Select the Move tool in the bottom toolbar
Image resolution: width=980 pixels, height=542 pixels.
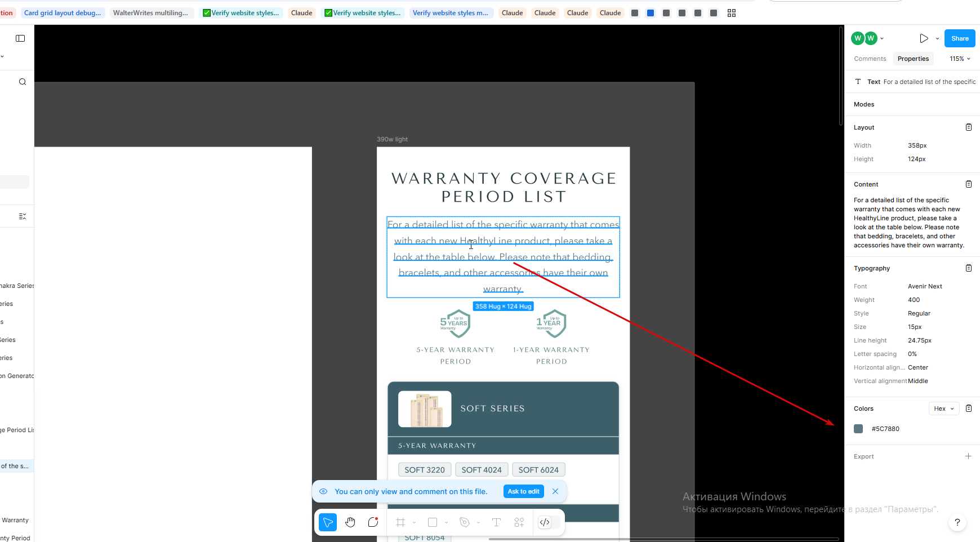[328, 522]
